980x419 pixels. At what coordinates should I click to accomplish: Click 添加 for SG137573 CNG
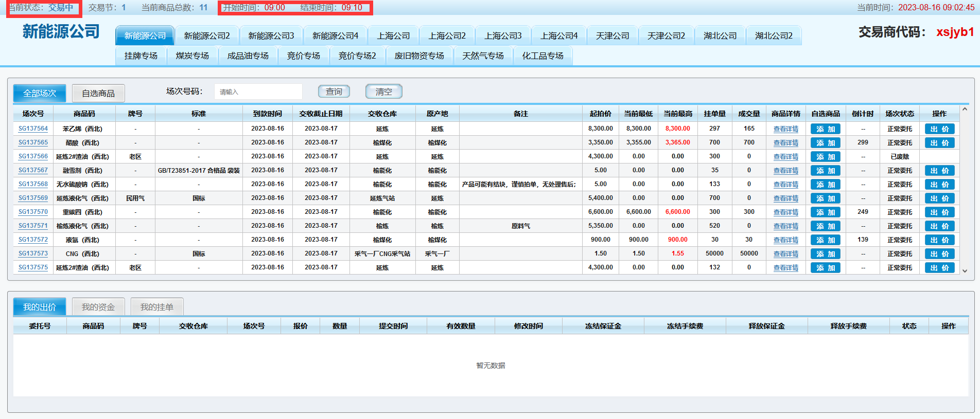[826, 254]
